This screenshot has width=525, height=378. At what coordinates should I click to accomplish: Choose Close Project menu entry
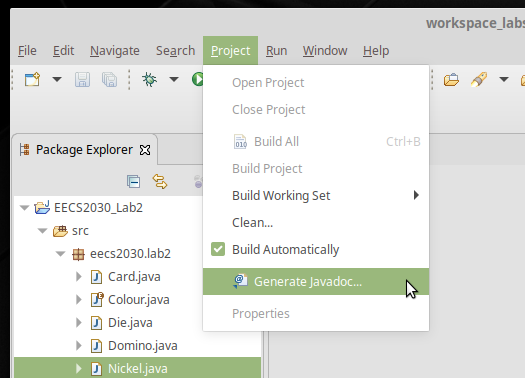tap(316, 109)
